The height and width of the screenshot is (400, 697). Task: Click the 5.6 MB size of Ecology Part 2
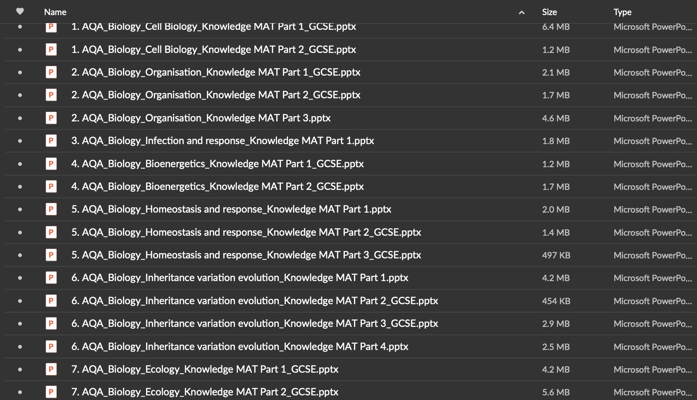coord(556,392)
